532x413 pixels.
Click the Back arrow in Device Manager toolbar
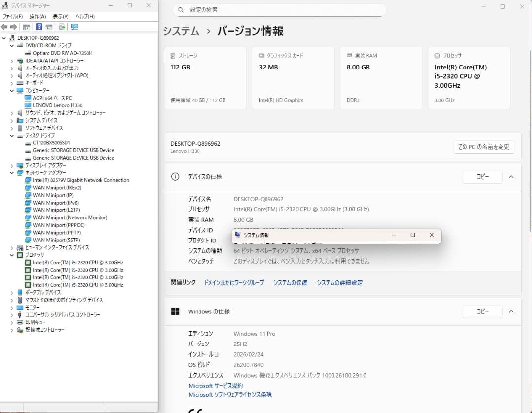tap(4, 27)
